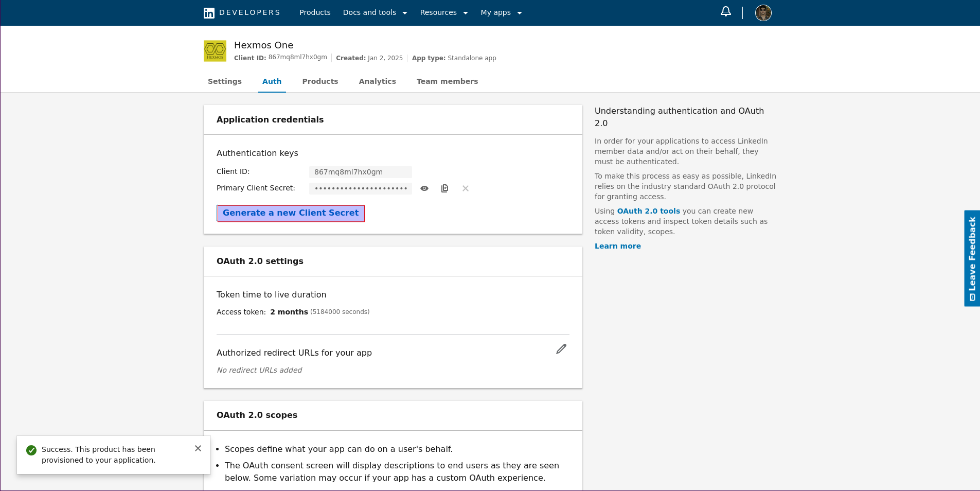Open the OAuth 2.0 tools link
980x491 pixels.
pyautogui.click(x=648, y=211)
